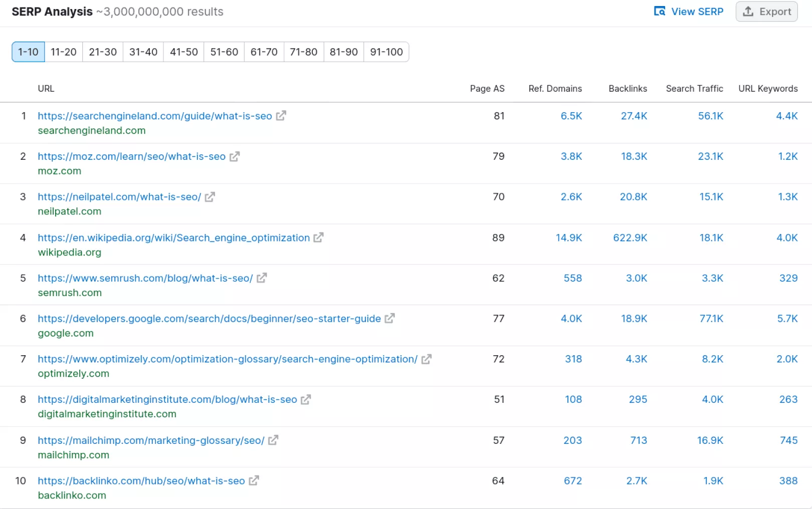Click the SERP Analysis heading
This screenshot has width=812, height=509.
(x=52, y=12)
